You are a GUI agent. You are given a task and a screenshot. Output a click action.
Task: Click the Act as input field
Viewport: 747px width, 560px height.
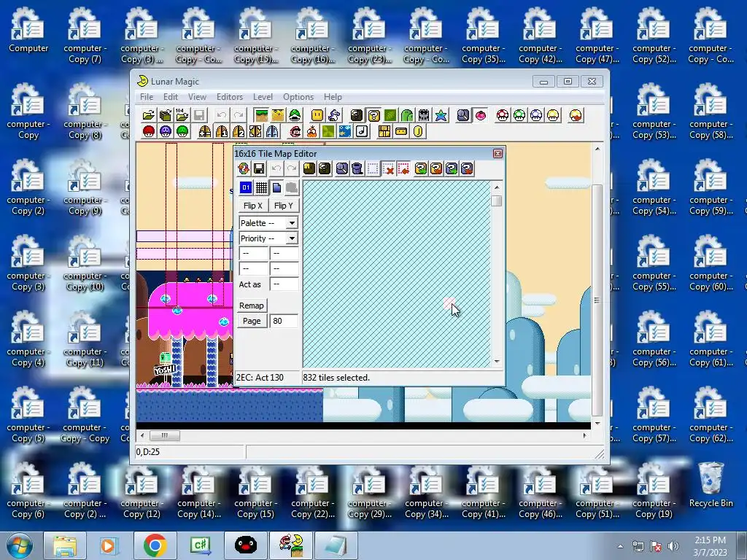284,284
